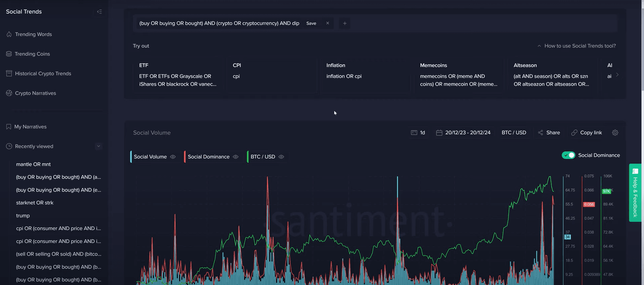Go to Trending Coins page

32,54
